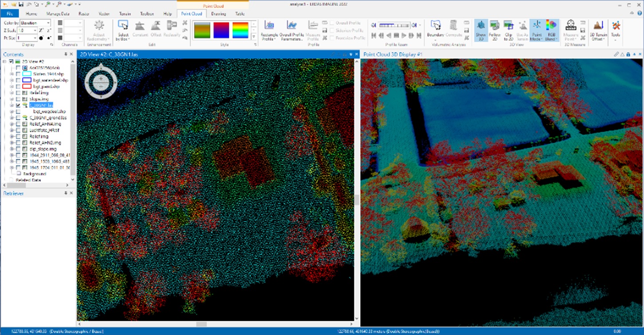Screen dimensions: 644x335
Task: Switch to the Raster tab
Action: pyautogui.click(x=83, y=14)
